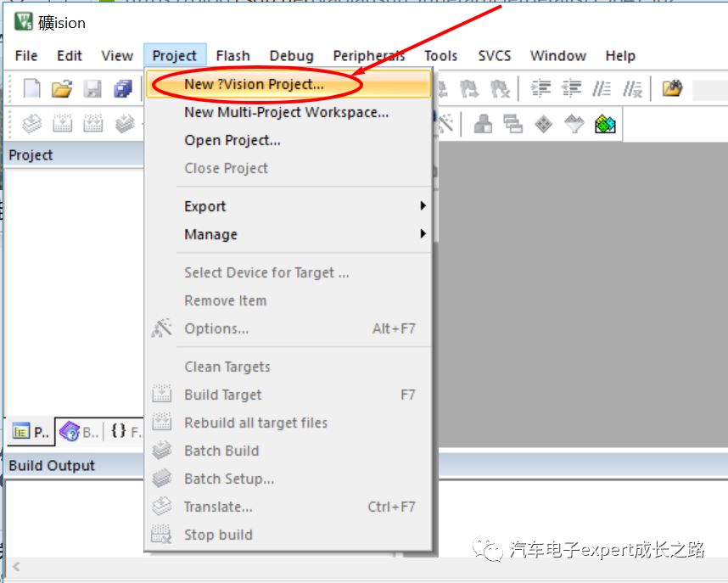
Task: Expand the Manage submenu
Action: point(288,234)
